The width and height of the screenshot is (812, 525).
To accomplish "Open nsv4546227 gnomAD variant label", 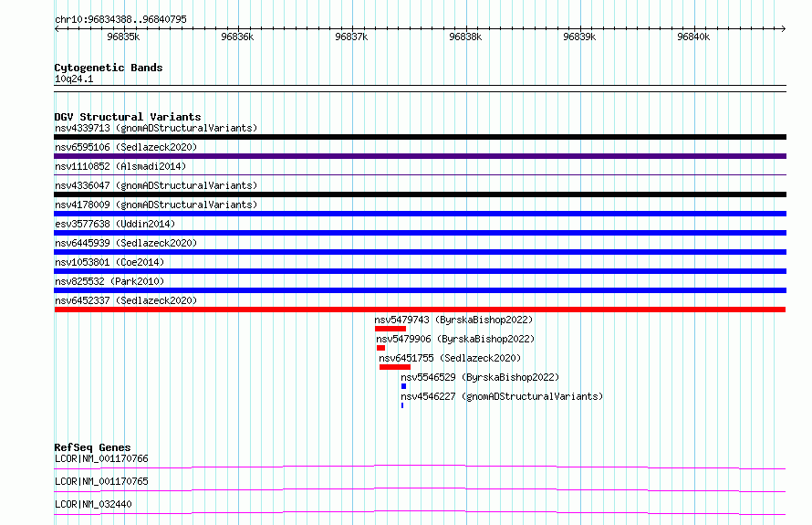I will click(502, 396).
